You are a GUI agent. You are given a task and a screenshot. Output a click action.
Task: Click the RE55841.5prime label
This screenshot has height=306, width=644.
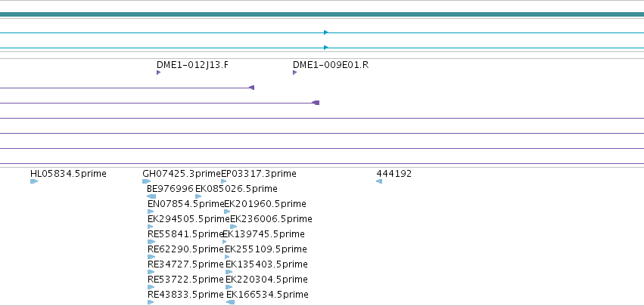click(185, 234)
